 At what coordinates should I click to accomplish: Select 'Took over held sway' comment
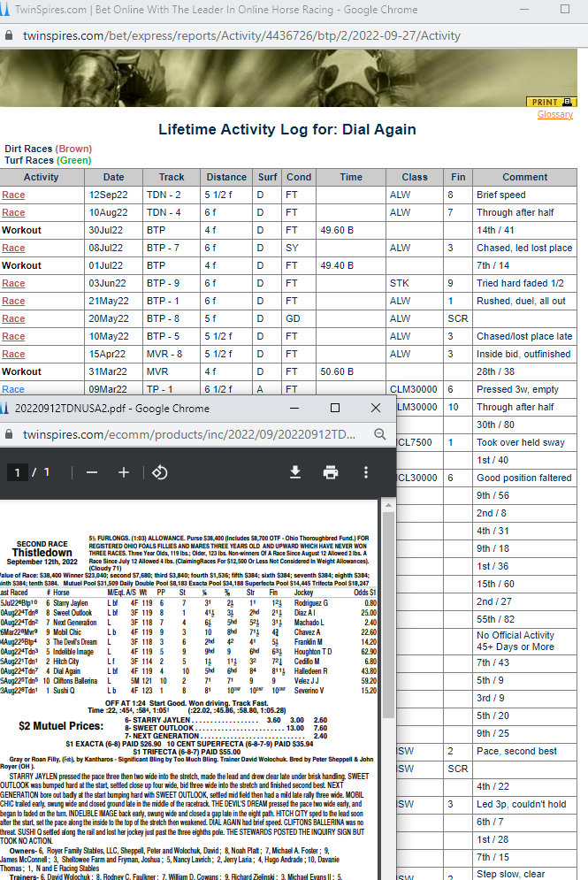click(x=521, y=442)
